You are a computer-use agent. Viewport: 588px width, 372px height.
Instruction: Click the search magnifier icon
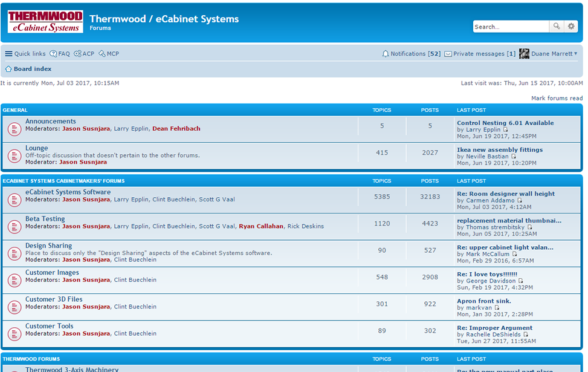coord(557,26)
